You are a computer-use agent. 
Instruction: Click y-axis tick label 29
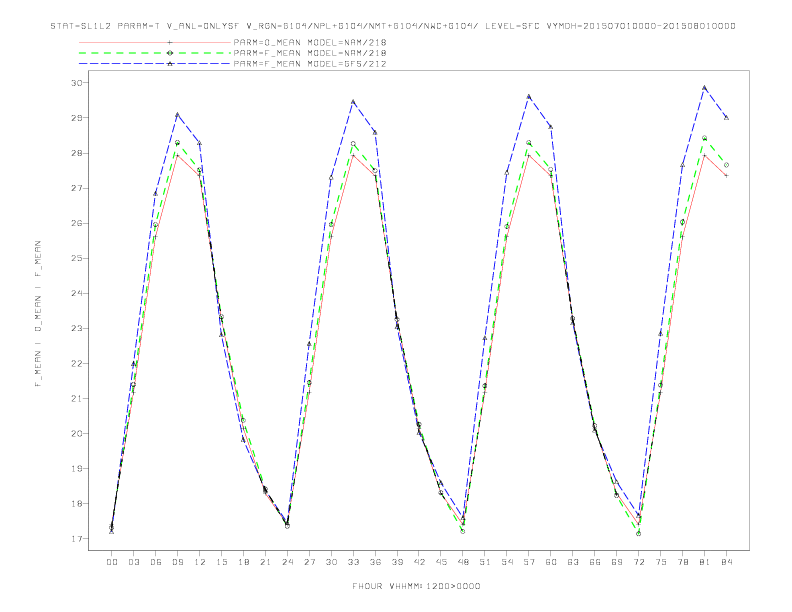point(77,118)
